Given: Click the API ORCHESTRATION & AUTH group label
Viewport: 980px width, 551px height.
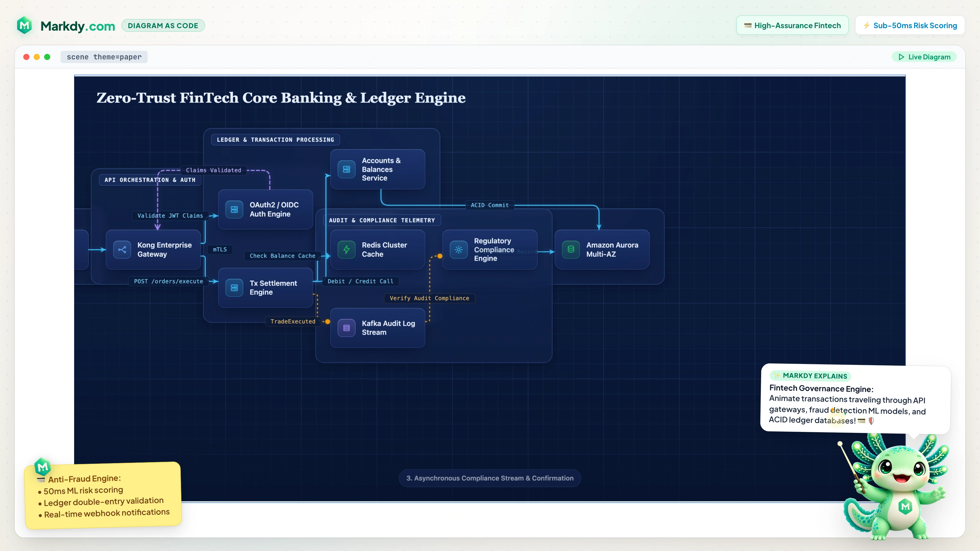Looking at the screenshot, I should 150,180.
